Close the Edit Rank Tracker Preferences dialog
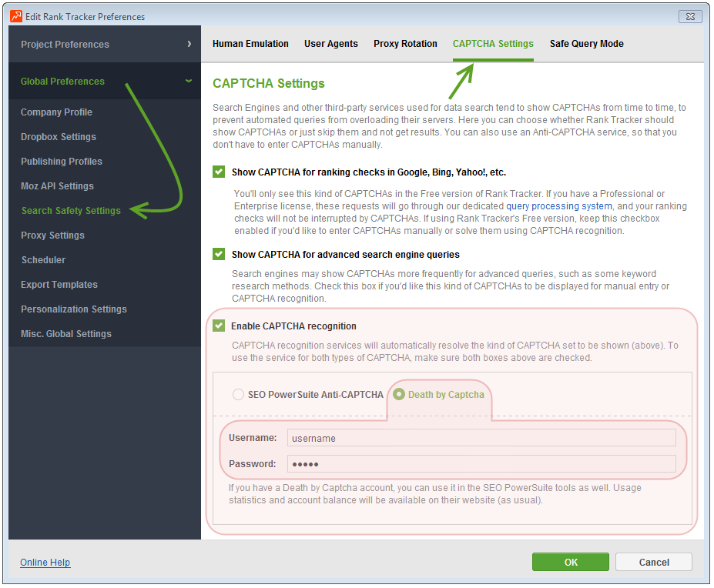This screenshot has width=714, height=588. pos(690,16)
